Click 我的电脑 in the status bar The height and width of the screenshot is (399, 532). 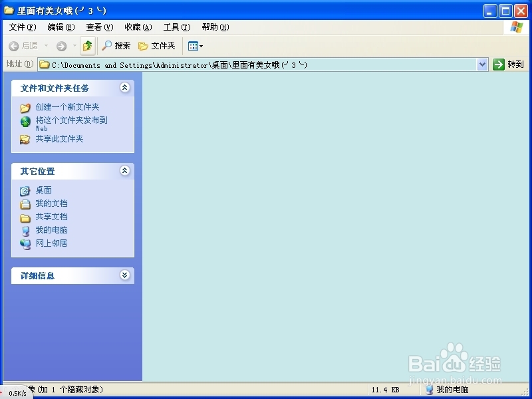pos(448,390)
